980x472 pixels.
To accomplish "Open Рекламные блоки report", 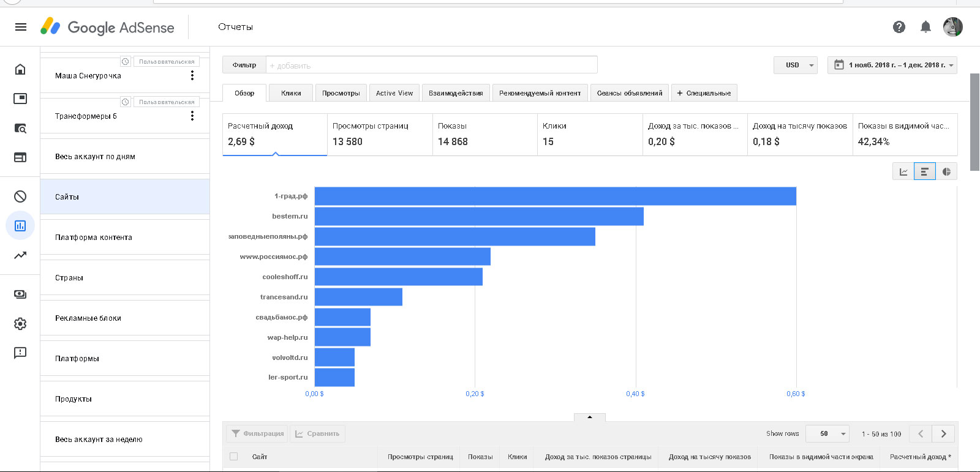I will [x=125, y=318].
